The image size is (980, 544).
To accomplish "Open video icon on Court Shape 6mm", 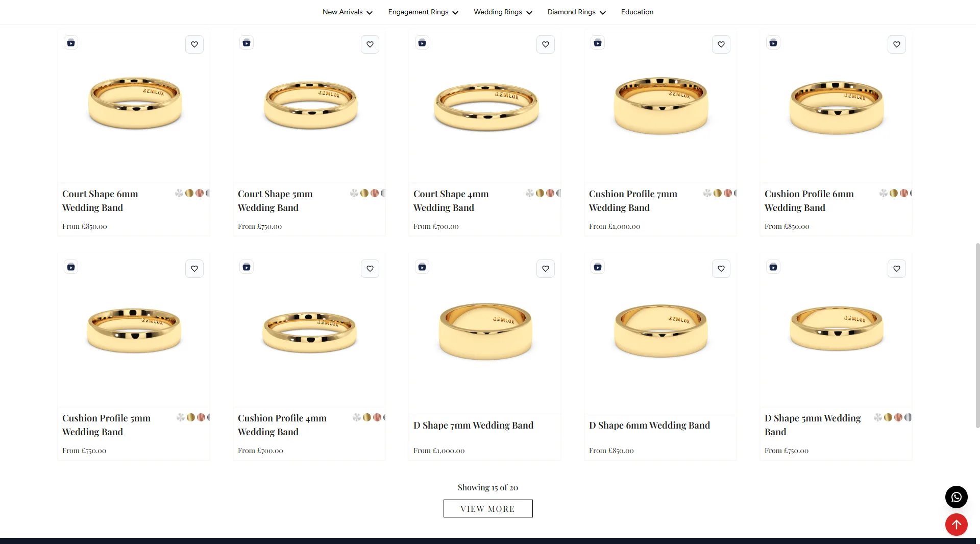I will [x=71, y=43].
